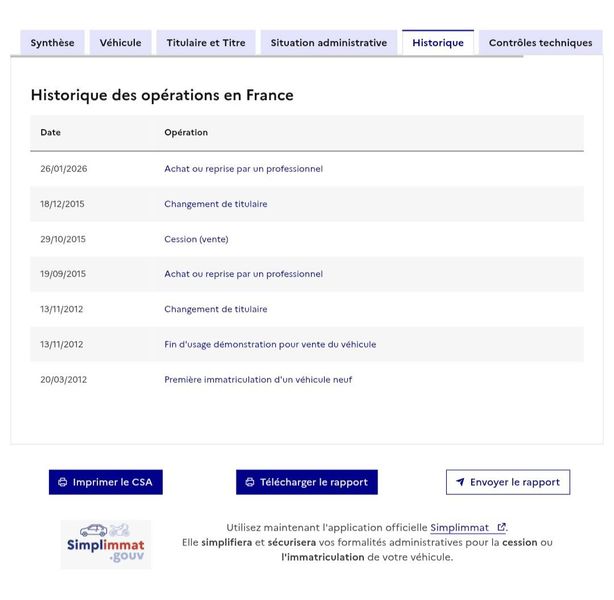The height and width of the screenshot is (600, 614).
Task: Click the Envoyer le rapport button
Action: [508, 482]
